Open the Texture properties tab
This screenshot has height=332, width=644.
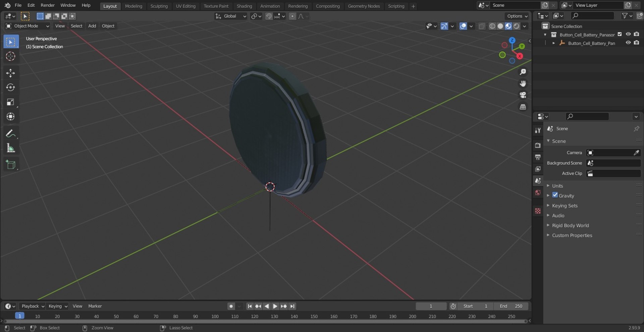pos(538,211)
